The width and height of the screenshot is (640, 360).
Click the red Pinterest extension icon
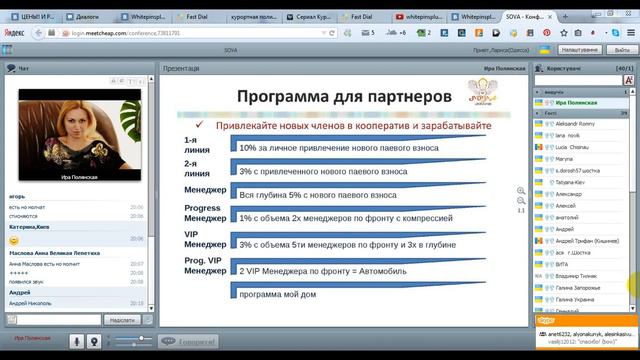(547, 33)
